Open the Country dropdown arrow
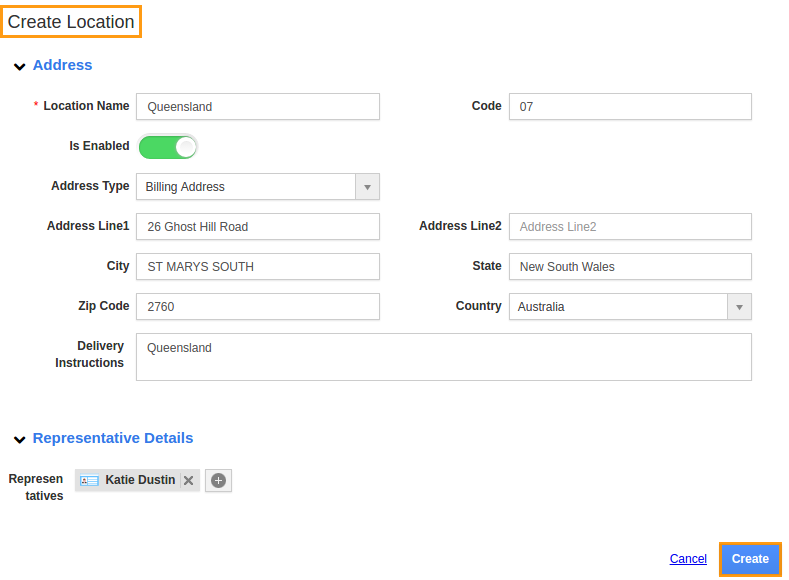 point(739,307)
